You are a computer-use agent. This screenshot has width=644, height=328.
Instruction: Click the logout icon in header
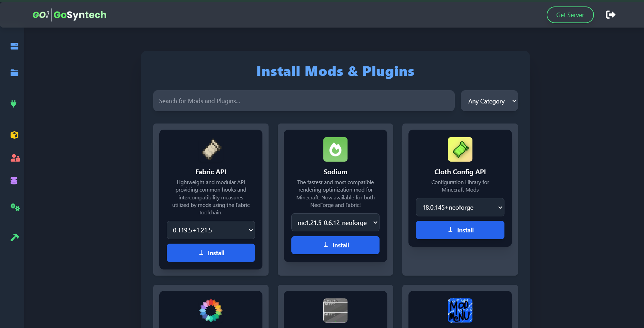[x=611, y=15]
